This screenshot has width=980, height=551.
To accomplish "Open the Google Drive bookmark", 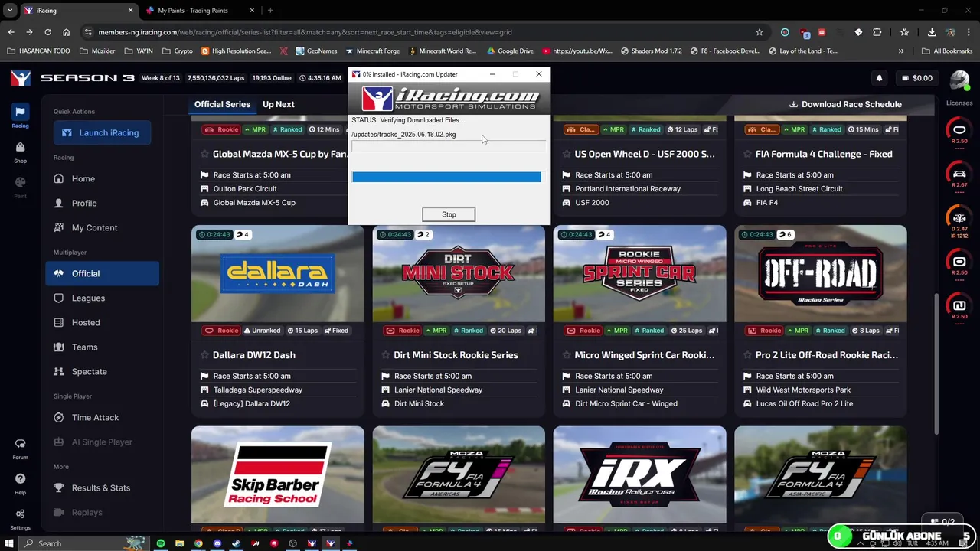I will pyautogui.click(x=509, y=51).
